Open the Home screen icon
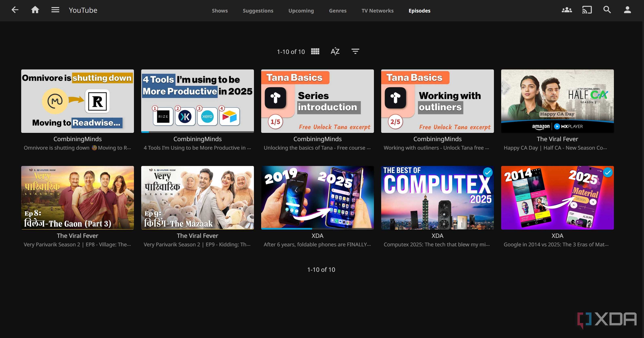The image size is (644, 338). [35, 10]
